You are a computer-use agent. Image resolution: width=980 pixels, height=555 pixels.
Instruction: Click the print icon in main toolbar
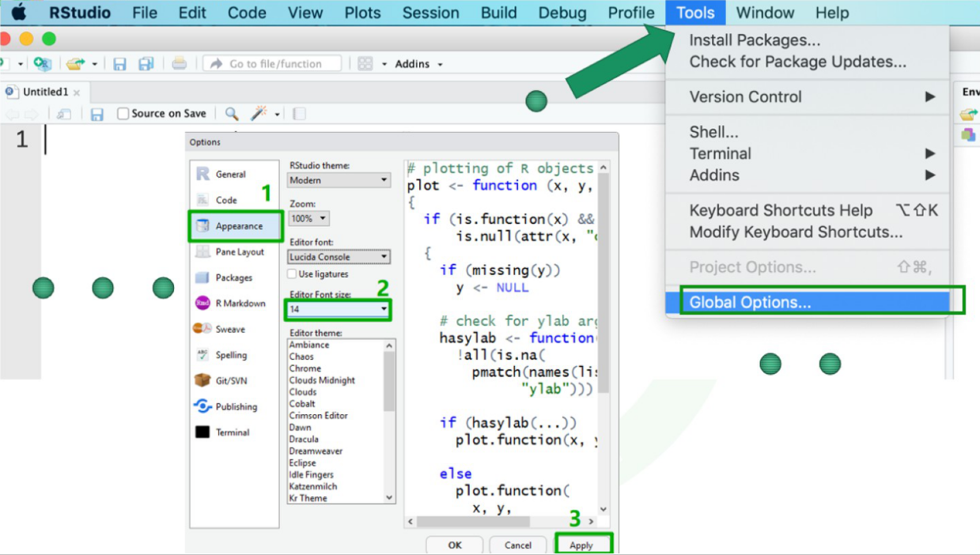180,63
